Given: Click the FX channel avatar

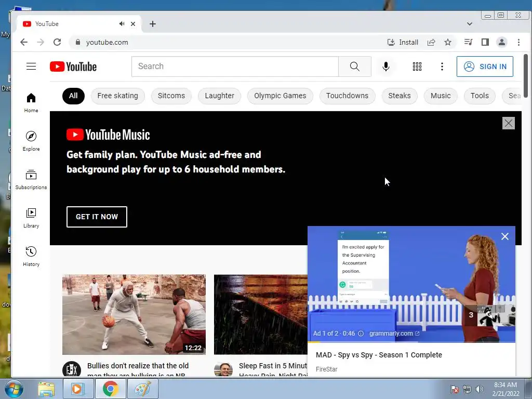Looking at the screenshot, I should click(72, 369).
